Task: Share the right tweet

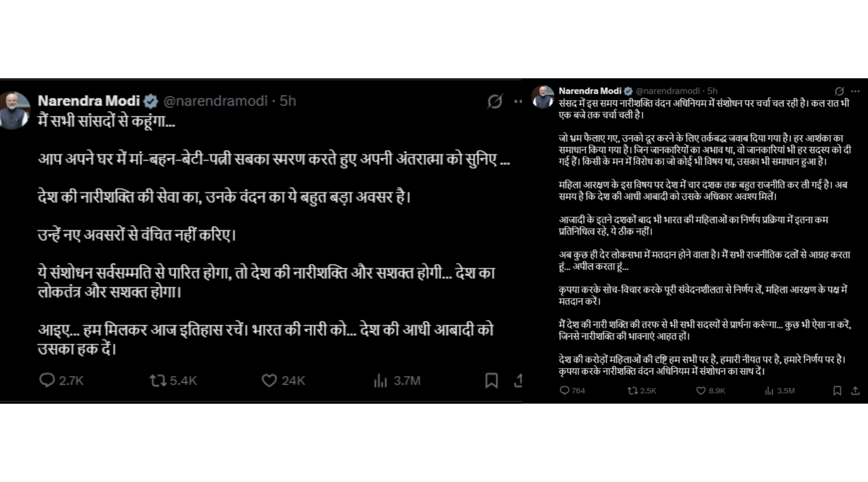Action: [855, 390]
